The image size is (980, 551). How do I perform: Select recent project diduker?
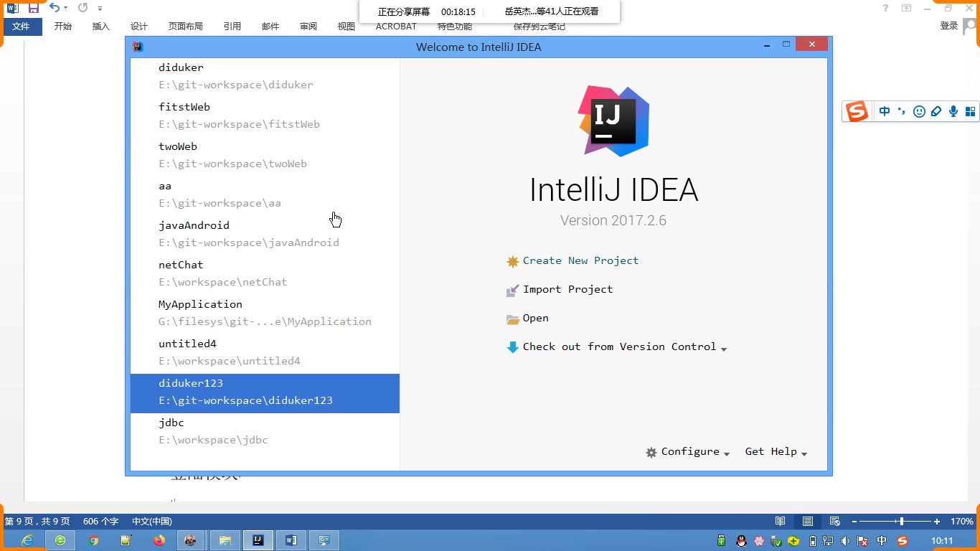click(x=265, y=76)
